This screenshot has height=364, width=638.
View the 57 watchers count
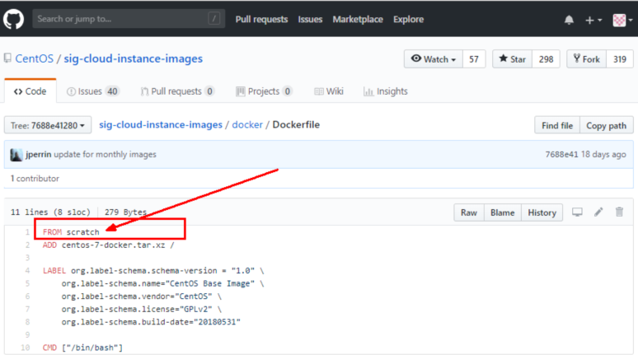pos(474,59)
